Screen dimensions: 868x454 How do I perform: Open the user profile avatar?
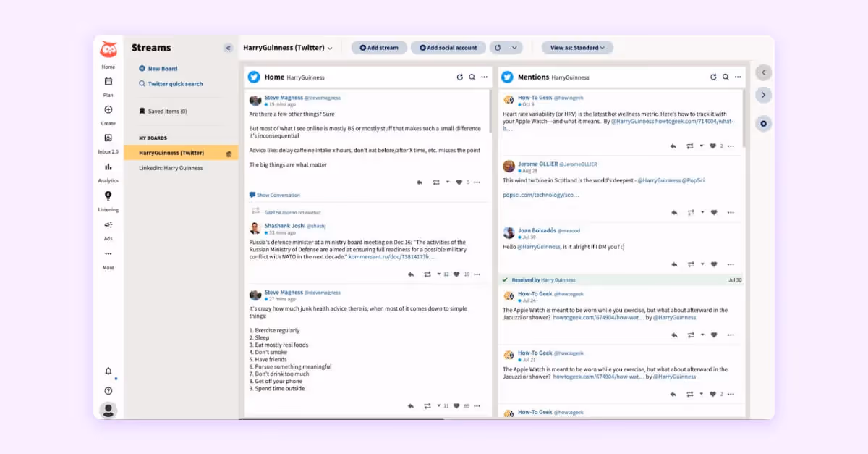point(109,410)
